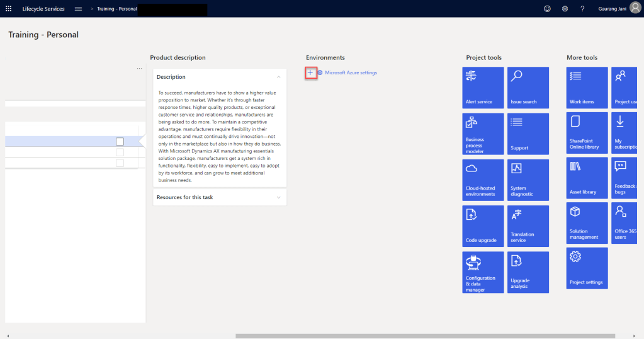This screenshot has height=339, width=644.
Task: Open Cloud-hosted environments tile
Action: tap(483, 180)
